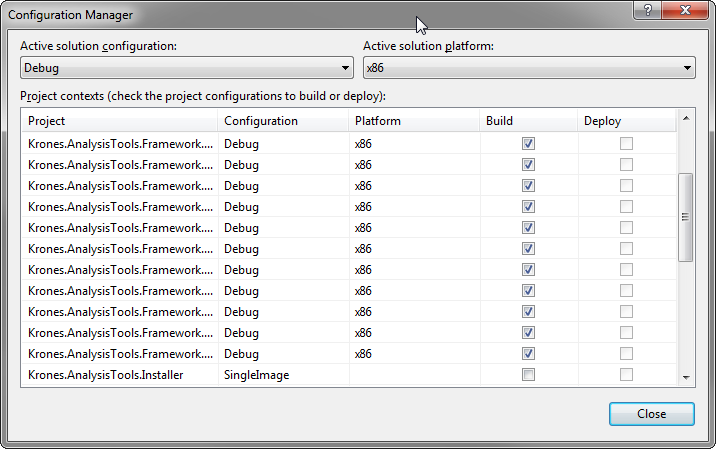Uncheck Build in the first visible project row
The image size is (716, 449).
[528, 143]
